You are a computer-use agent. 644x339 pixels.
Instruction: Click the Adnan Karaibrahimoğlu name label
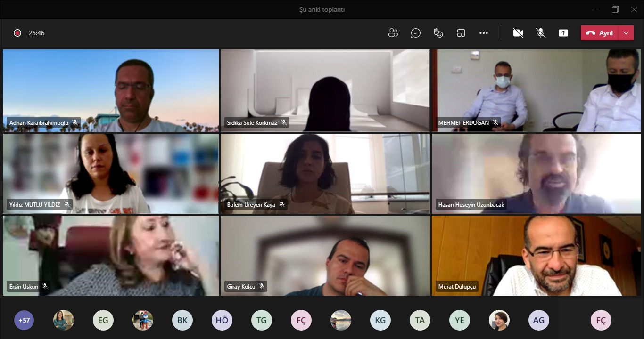39,123
